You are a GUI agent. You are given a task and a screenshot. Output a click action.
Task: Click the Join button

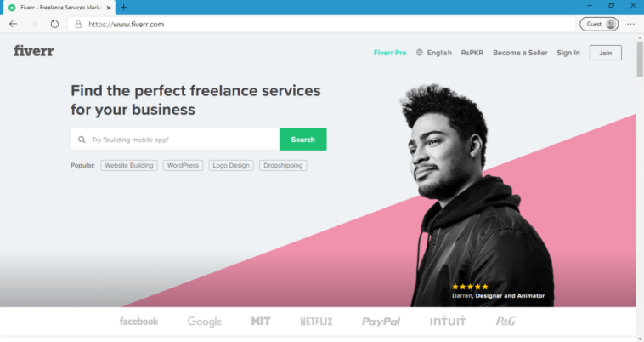click(606, 53)
